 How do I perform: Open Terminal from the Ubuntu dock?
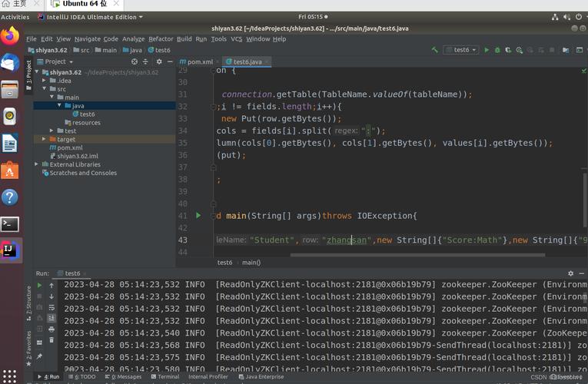10,224
